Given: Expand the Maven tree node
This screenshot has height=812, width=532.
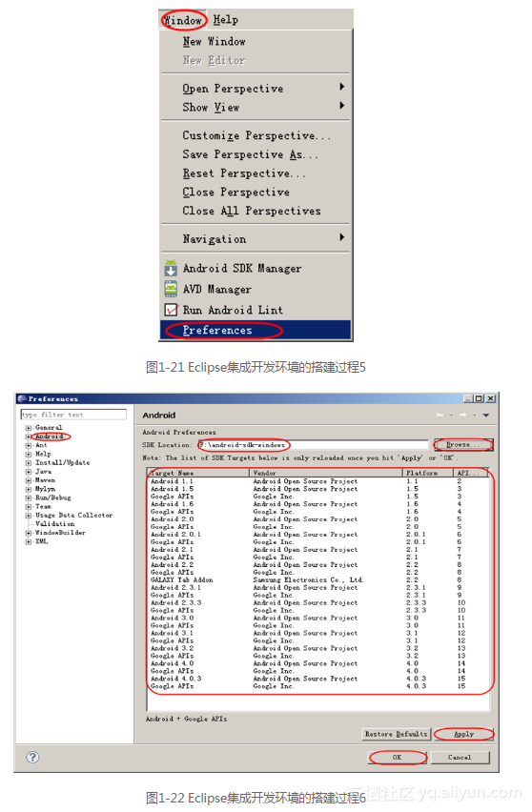Looking at the screenshot, I should pos(29,480).
